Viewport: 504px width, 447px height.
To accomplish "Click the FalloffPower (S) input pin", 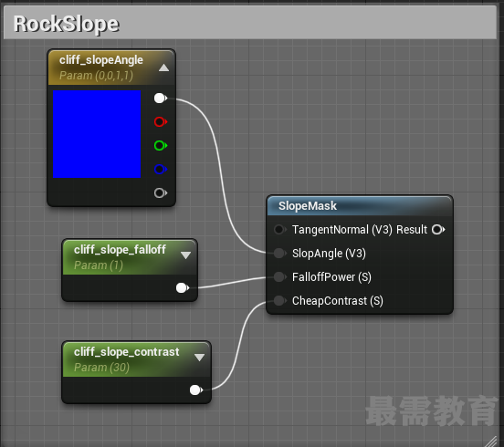I will click(279, 276).
